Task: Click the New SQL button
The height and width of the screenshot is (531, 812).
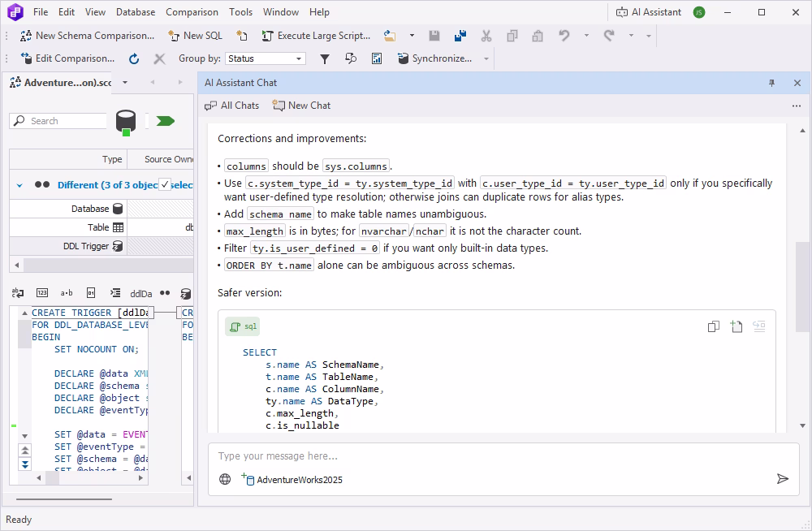Action: pos(195,36)
